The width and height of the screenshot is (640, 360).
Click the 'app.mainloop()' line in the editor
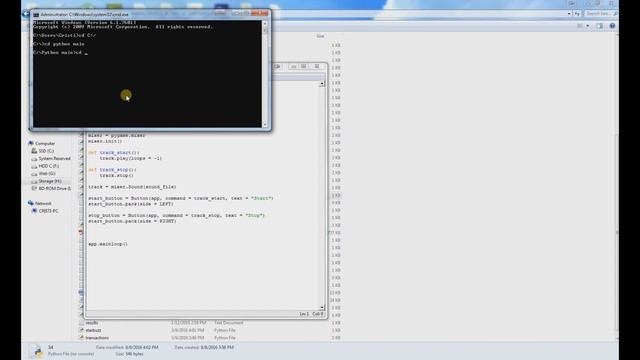tap(108, 244)
